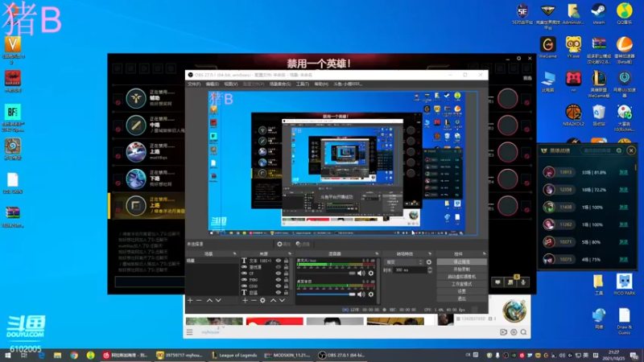Viewport: 644px width, 362px height.
Task: Open the yellow V app desktop icon
Action: pos(13,50)
